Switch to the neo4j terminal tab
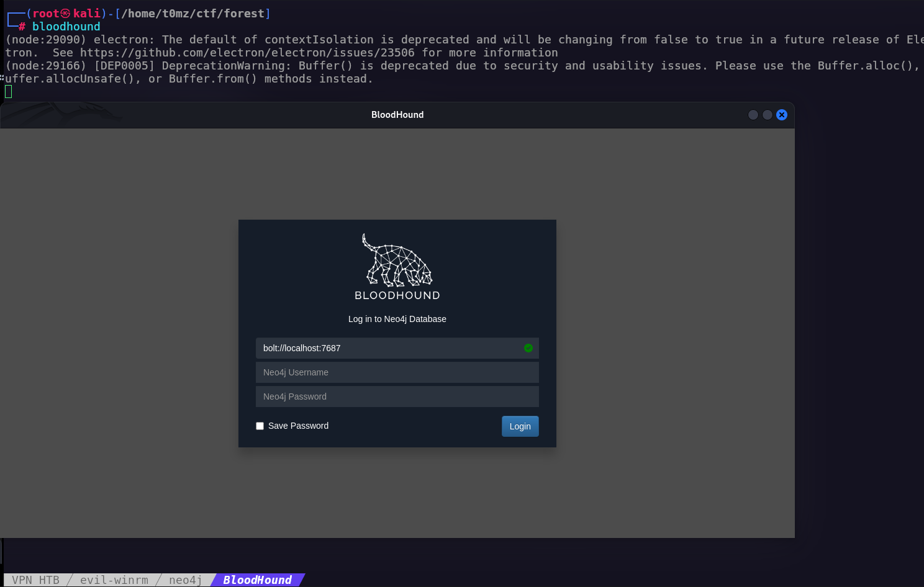Screen dimensions: 924x587 pyautogui.click(x=186, y=580)
